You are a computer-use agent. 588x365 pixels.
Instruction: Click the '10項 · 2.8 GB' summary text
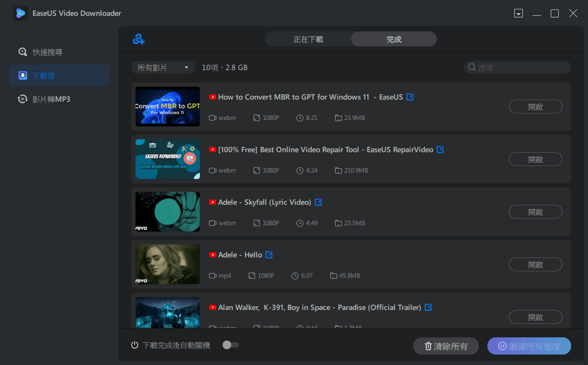[x=225, y=68]
